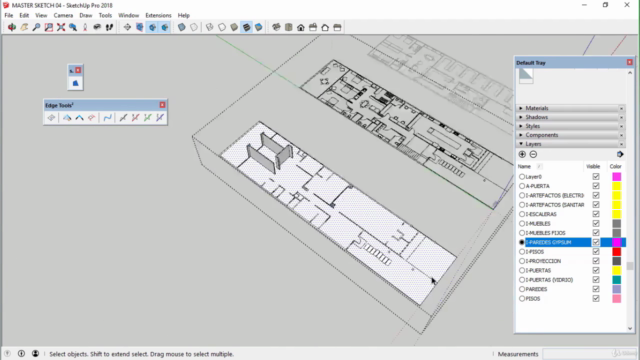The image size is (640, 360).
Task: Open the File menu
Action: [9, 16]
